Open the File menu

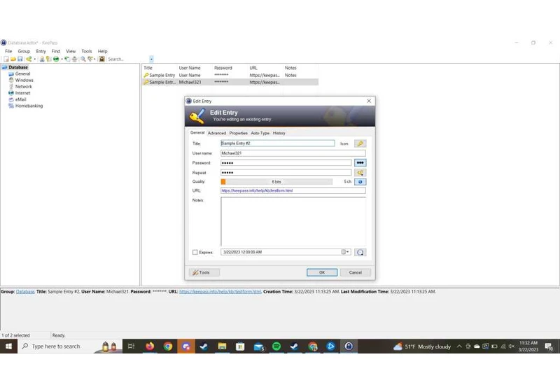click(8, 51)
